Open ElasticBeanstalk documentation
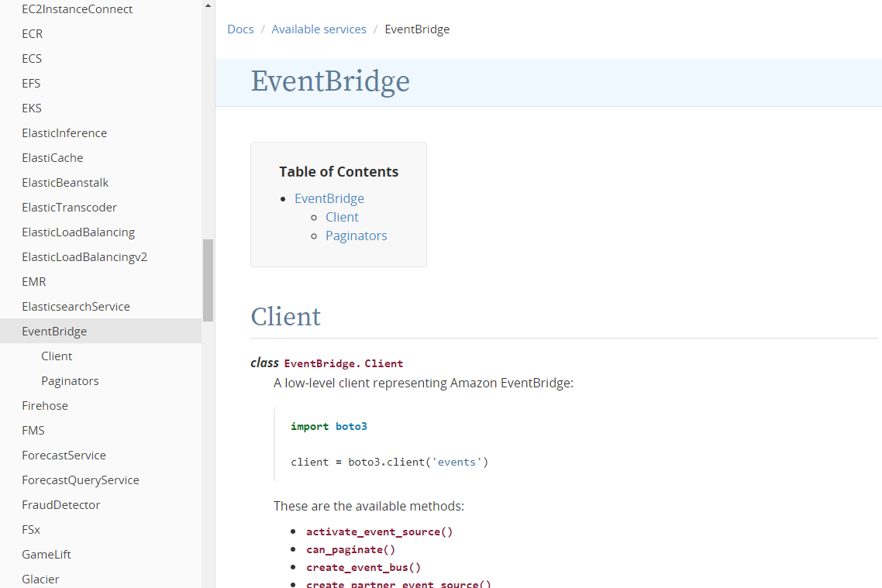Screen dimensions: 882x588 65,182
